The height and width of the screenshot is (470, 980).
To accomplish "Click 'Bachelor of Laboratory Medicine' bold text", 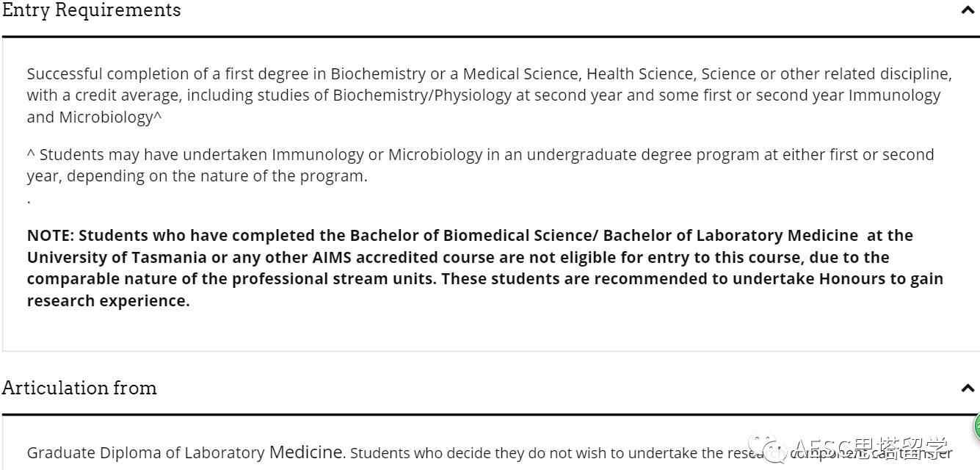I will coord(730,235).
